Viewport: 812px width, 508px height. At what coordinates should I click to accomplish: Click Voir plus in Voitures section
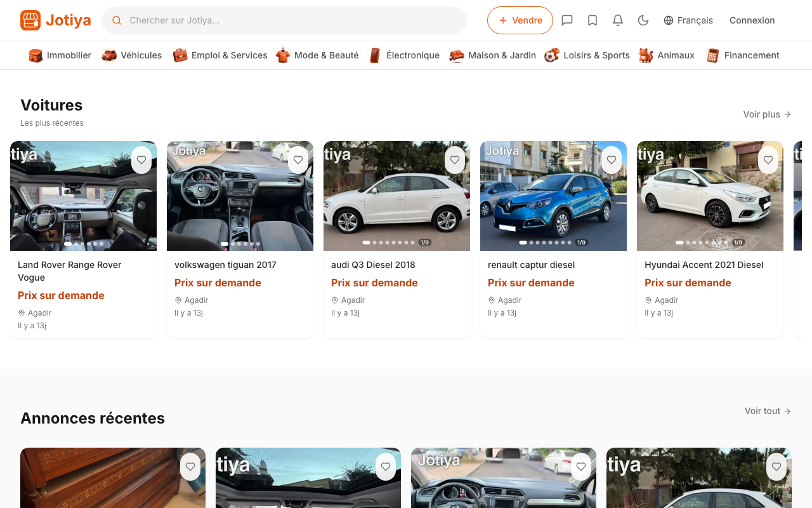[x=767, y=114]
